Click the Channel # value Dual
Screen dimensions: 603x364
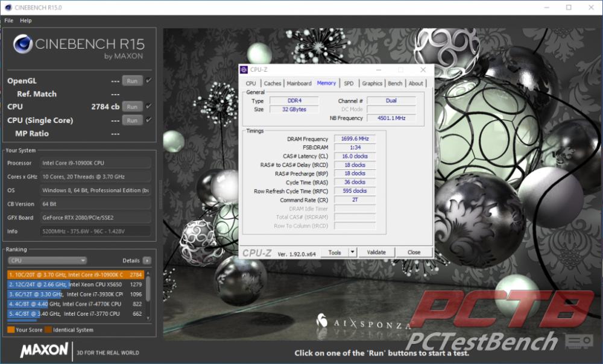[391, 101]
